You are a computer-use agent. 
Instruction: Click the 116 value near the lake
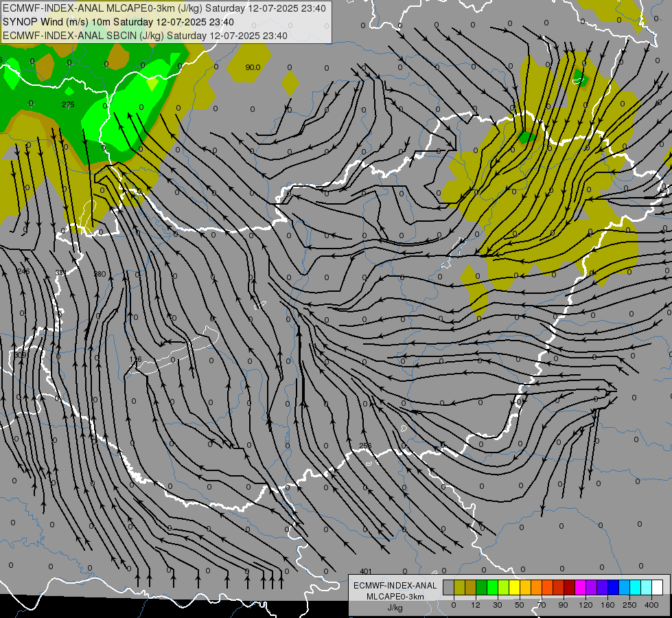coord(135,359)
